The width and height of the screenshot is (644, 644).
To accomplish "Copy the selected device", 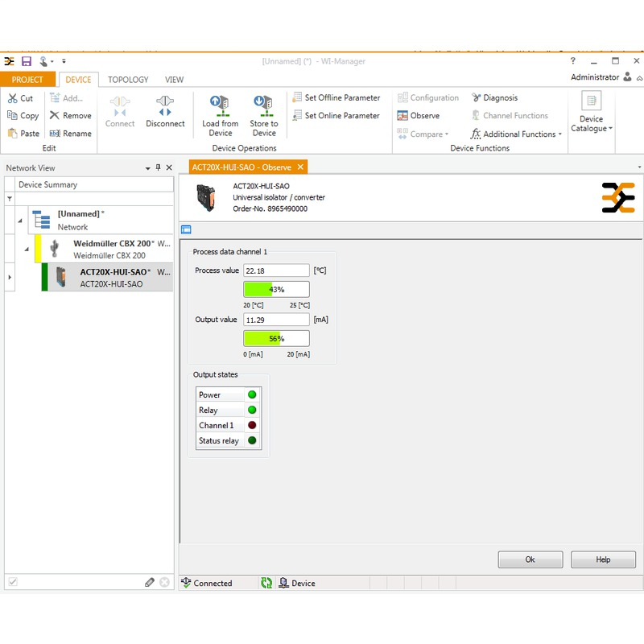I will tap(23, 116).
